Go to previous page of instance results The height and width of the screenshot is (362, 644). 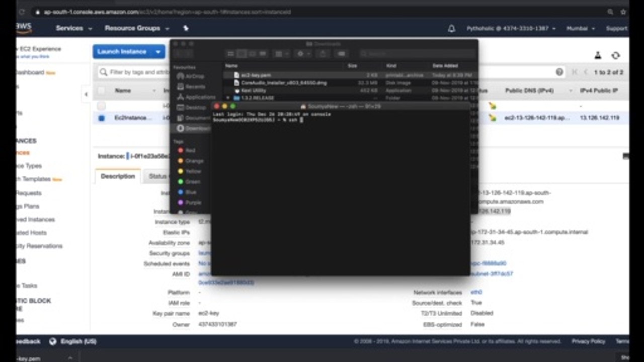coord(586,72)
